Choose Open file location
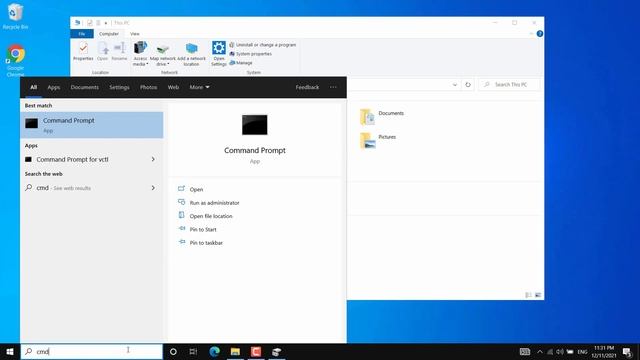The height and width of the screenshot is (360, 640). (211, 216)
